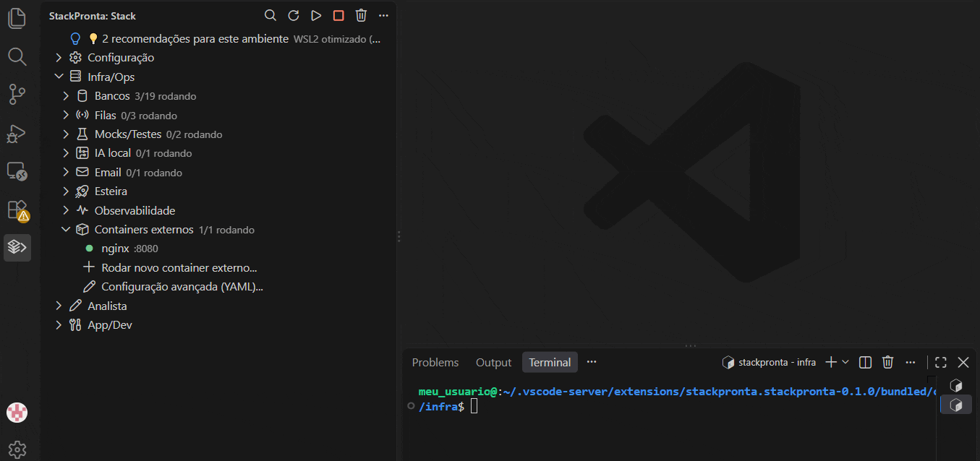Screen dimensions: 980x461
Task: Click the Observabilidade pulse icon
Action: pos(82,211)
